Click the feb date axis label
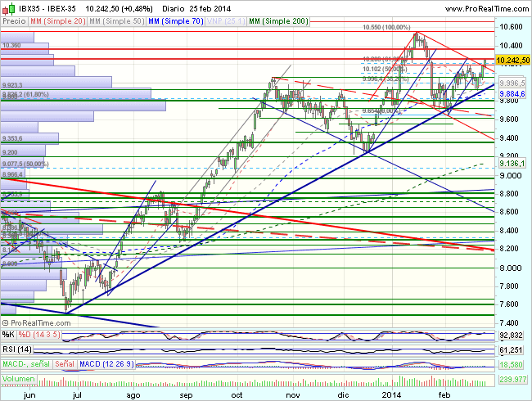Image resolution: width=532 pixels, height=401 pixels. coord(444,395)
